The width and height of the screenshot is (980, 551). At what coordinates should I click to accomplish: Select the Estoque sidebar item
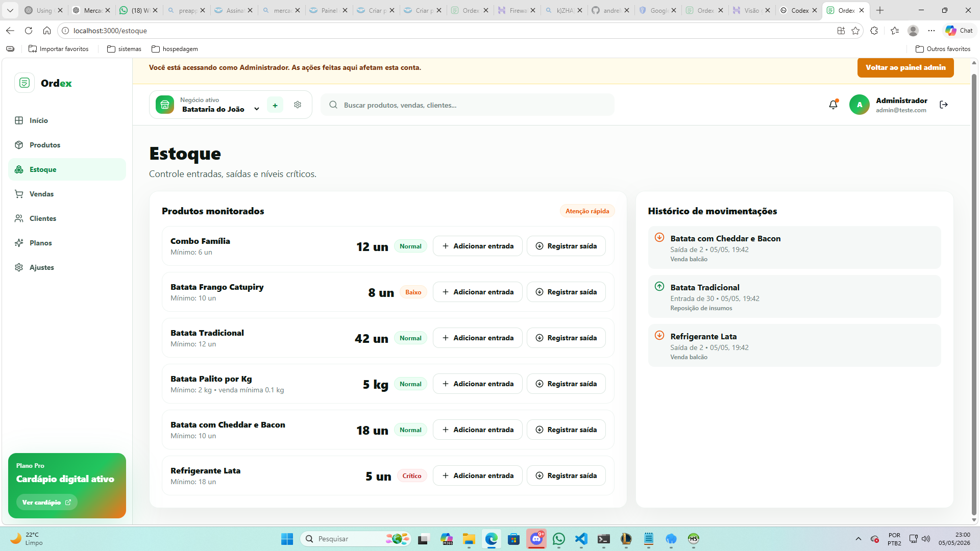(x=67, y=169)
